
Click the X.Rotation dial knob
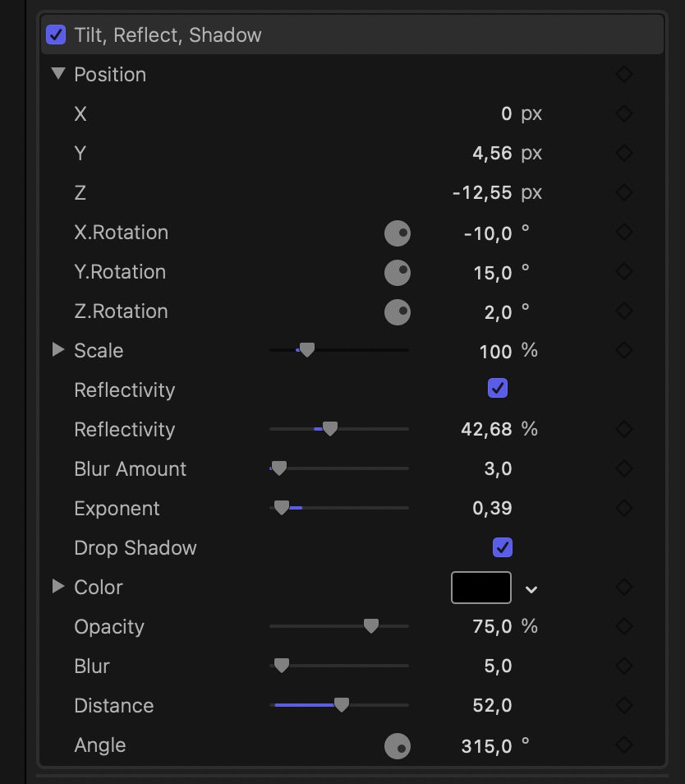(398, 233)
